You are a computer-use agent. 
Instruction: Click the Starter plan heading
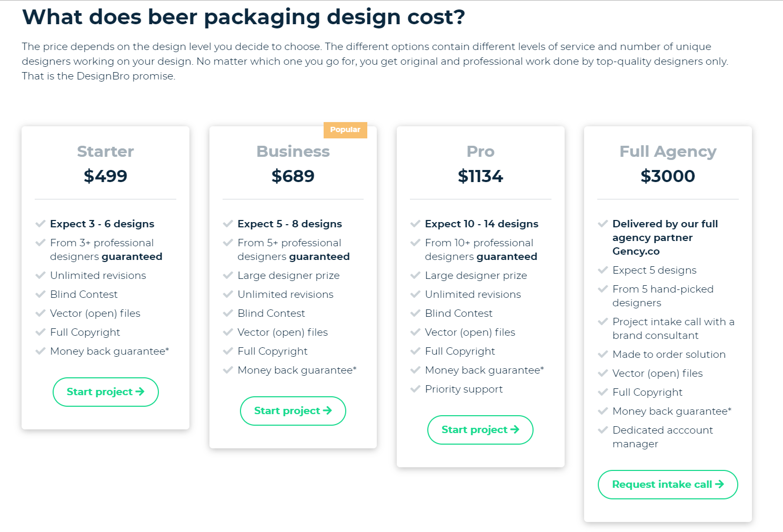105,152
